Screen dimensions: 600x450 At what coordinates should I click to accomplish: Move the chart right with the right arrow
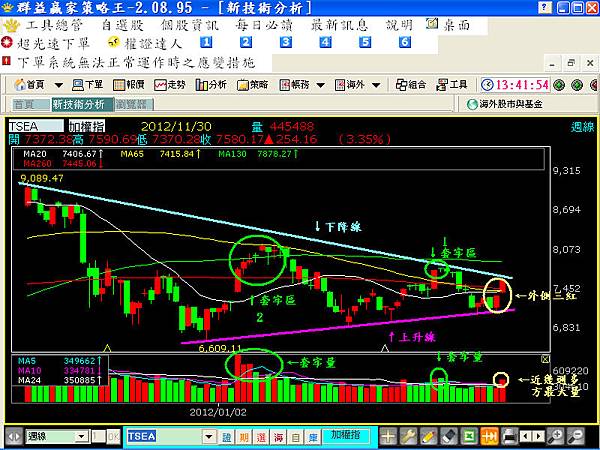[538, 437]
